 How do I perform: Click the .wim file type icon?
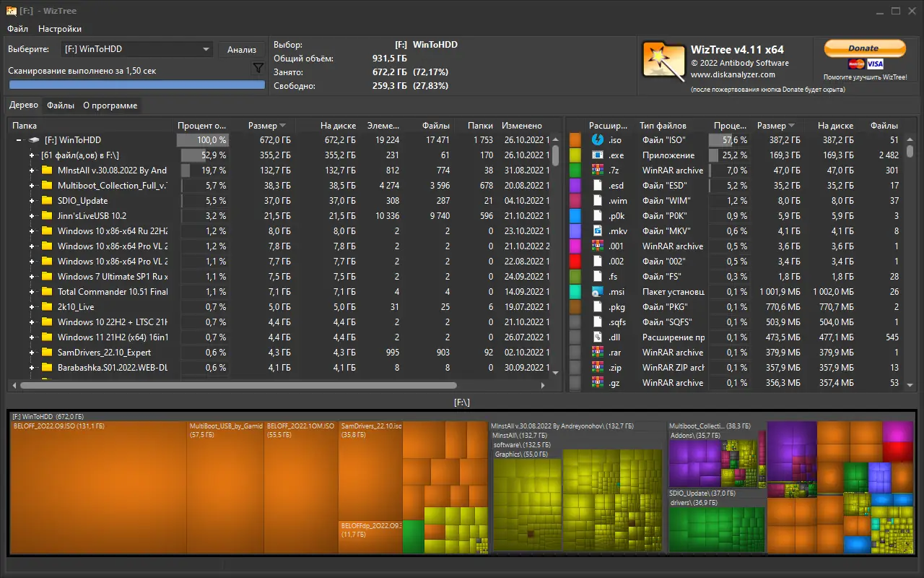(597, 201)
